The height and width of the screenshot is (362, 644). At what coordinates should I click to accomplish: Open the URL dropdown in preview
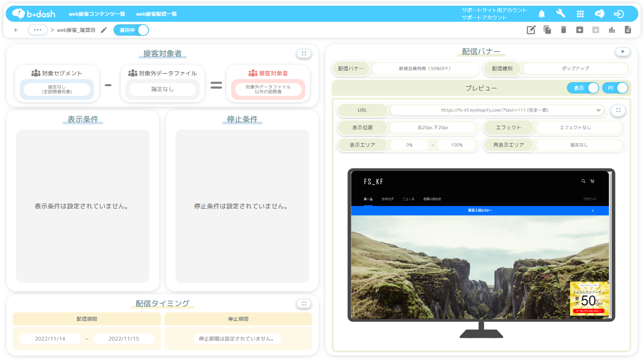598,110
